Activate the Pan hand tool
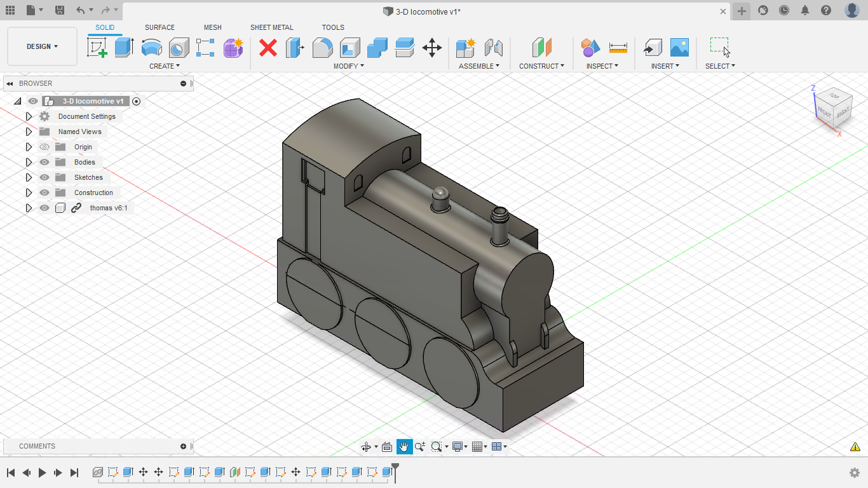This screenshot has width=868, height=488. click(404, 447)
